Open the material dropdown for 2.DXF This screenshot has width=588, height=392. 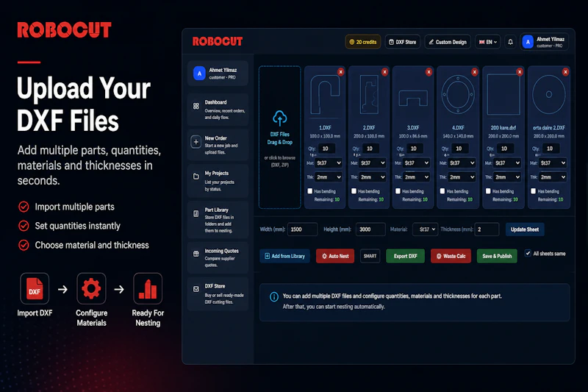[373, 163]
